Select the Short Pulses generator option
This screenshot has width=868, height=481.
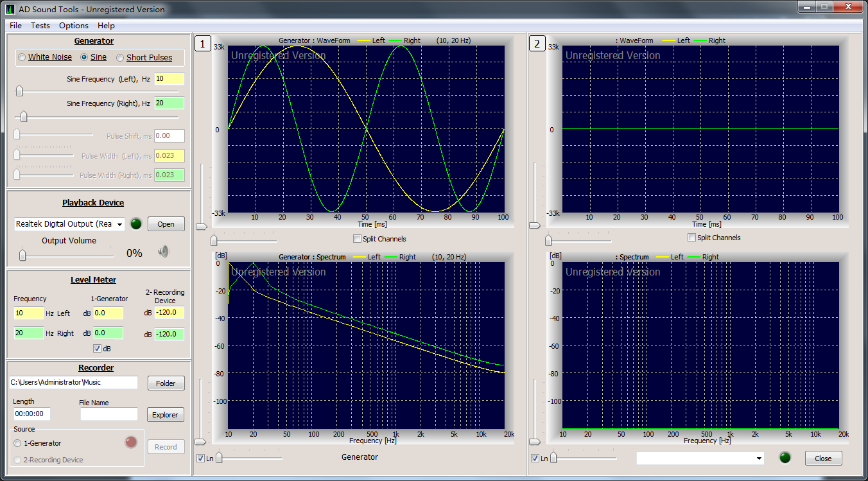tap(144, 57)
